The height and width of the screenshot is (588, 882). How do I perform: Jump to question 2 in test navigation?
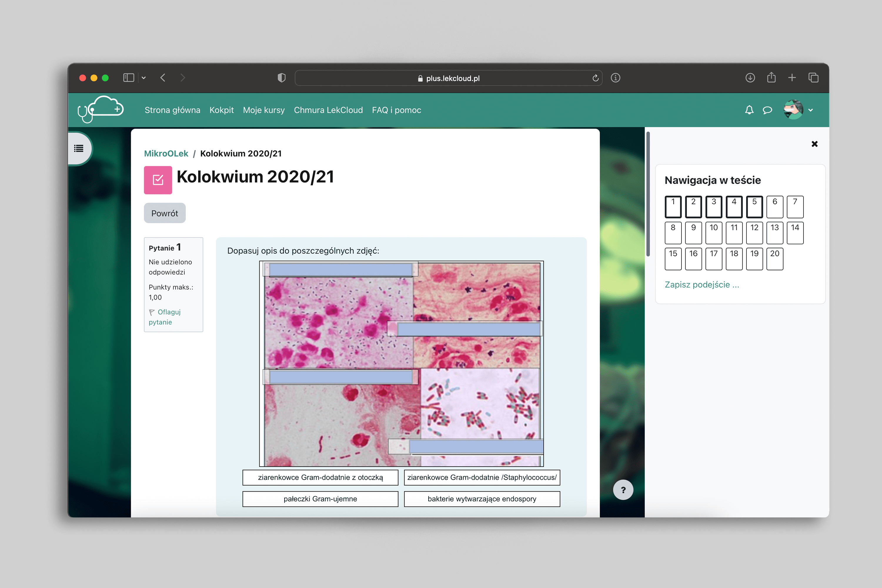pyautogui.click(x=693, y=207)
